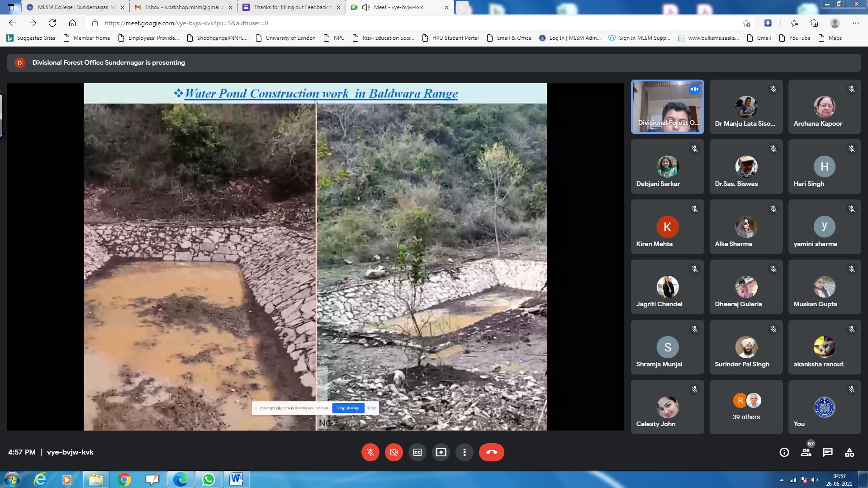The width and height of the screenshot is (868, 488).
Task: Open the Downloads toolbar icon
Action: click(768, 23)
